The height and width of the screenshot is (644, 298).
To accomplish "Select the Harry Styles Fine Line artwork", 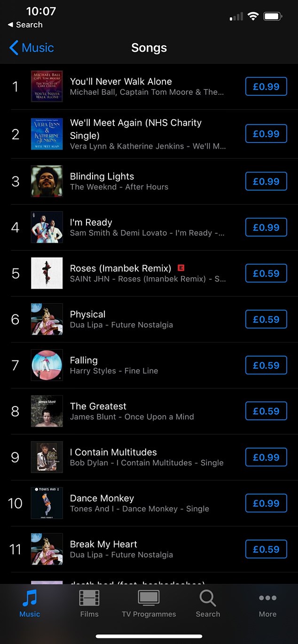I will click(47, 365).
